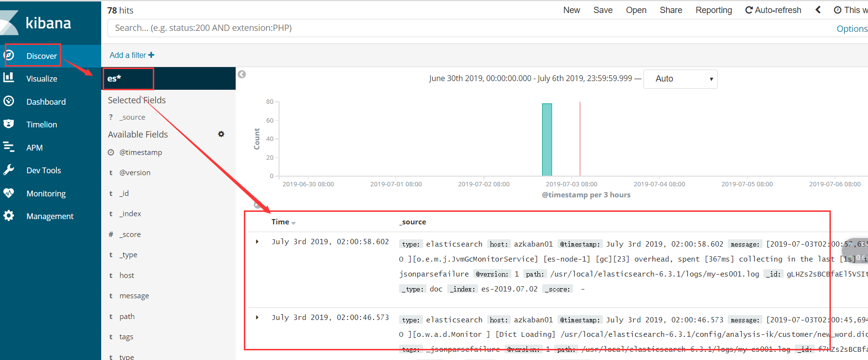Viewport: 868px width, 360px height.
Task: Select the _index field
Action: click(x=131, y=214)
